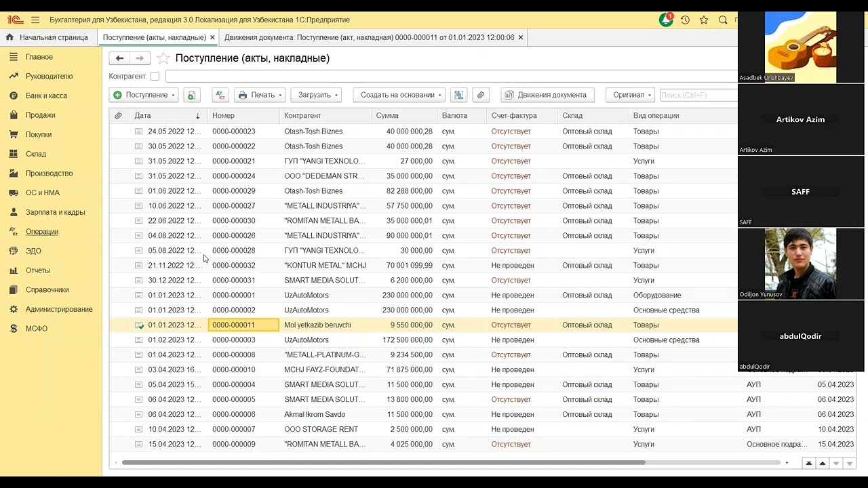Image resolution: width=868 pixels, height=488 pixels.
Task: Show Дт/Кт postings icon button
Action: click(220, 95)
